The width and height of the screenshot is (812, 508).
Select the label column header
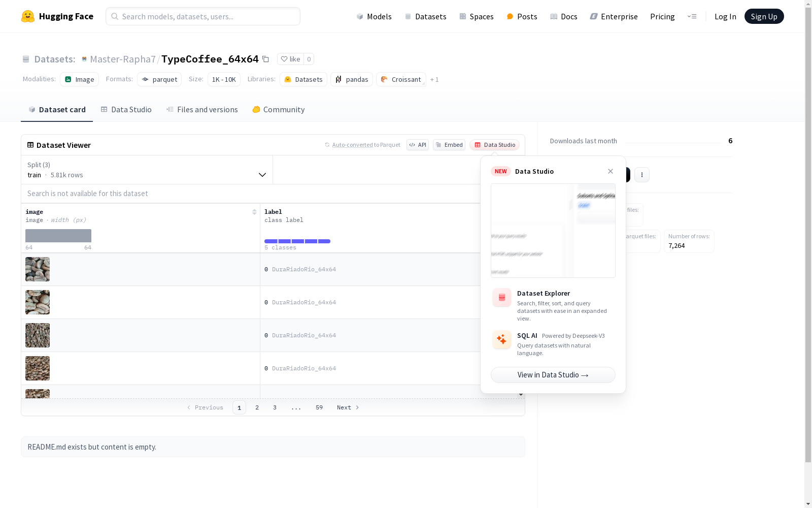point(273,212)
